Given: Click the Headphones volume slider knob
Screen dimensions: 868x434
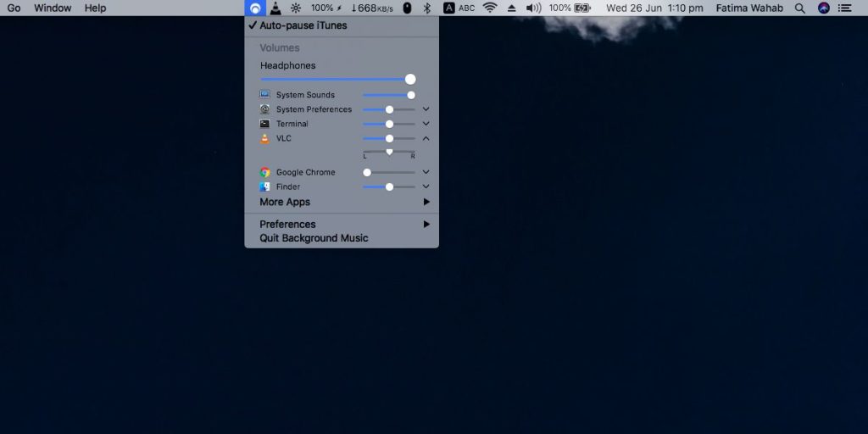Looking at the screenshot, I should [x=410, y=79].
